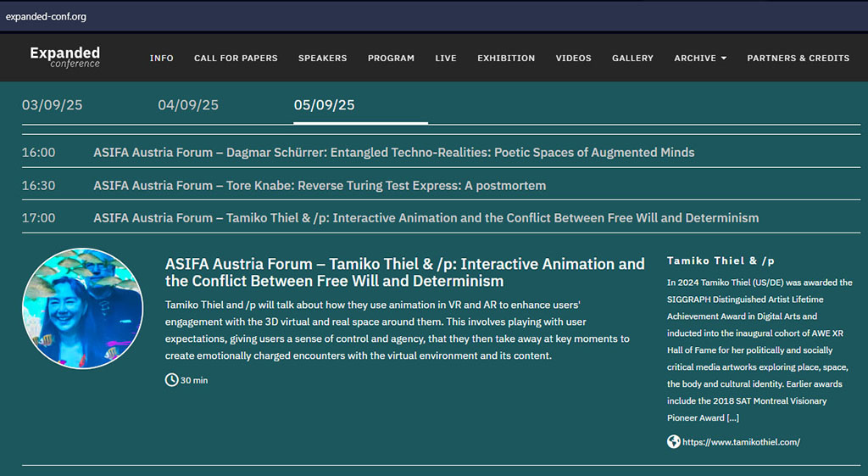Switch to the 04/09/25 date tab
The height and width of the screenshot is (476, 868).
click(188, 104)
